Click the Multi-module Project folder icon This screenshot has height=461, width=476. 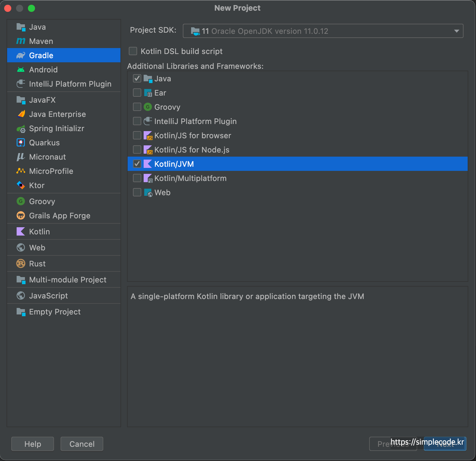coord(21,280)
